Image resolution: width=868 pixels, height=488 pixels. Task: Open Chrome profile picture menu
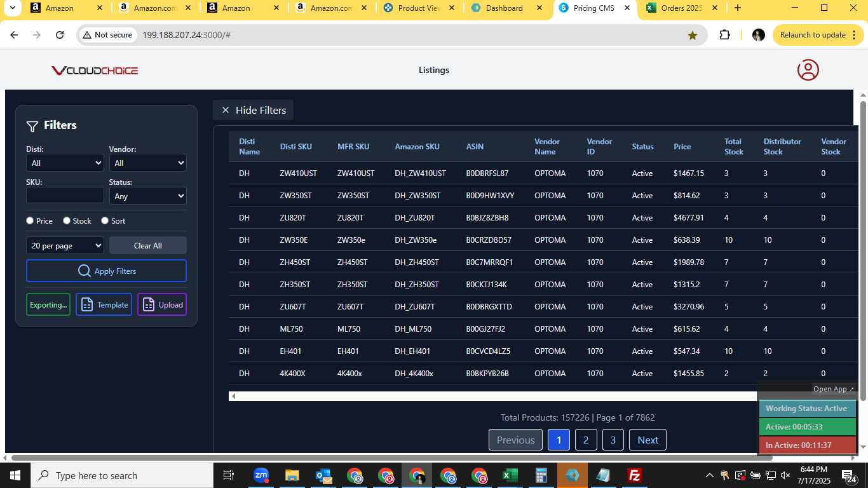point(758,35)
